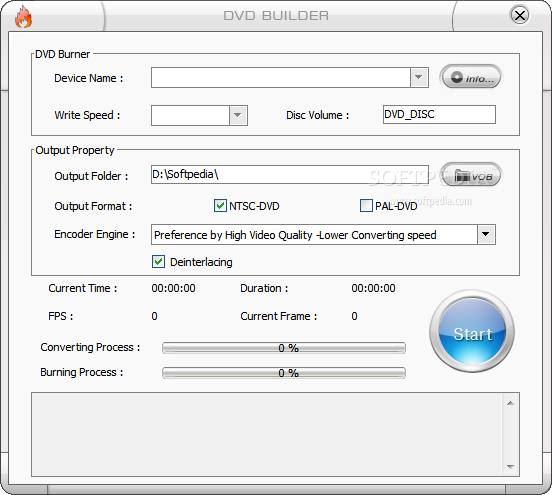Click the Current Time value 00:00:00

click(173, 288)
